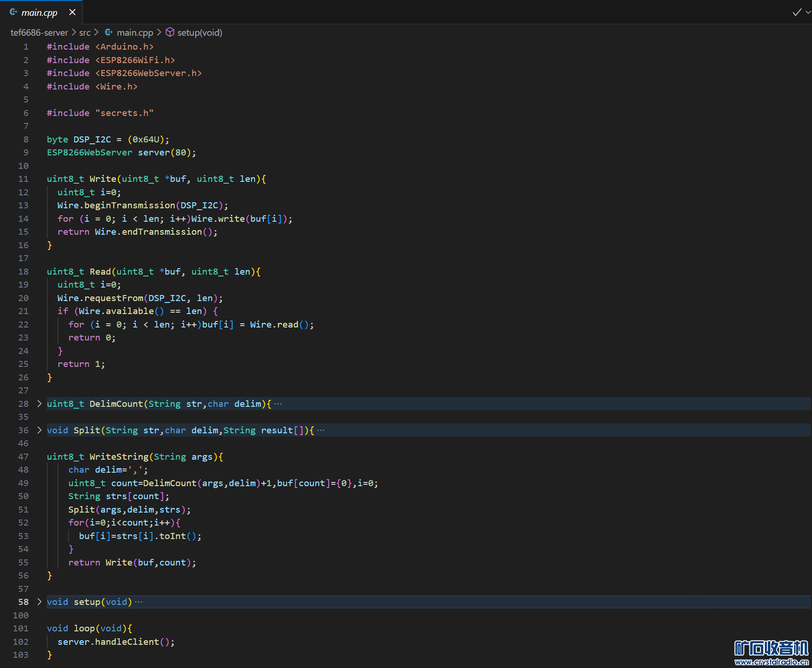Click 'Wire.beginTransmission(DSP_I2C);' line
The image size is (812, 668).
(x=143, y=206)
